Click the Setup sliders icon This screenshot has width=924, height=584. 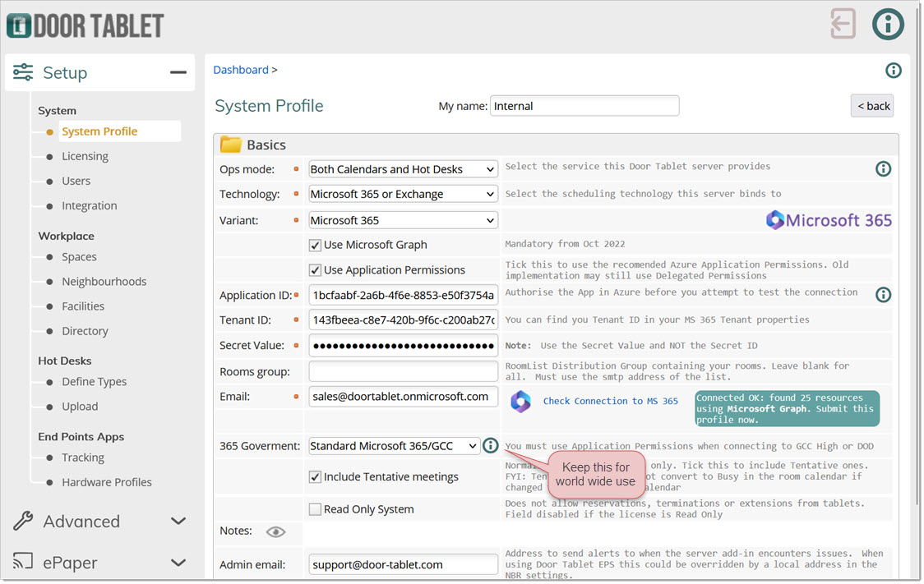pyautogui.click(x=23, y=72)
